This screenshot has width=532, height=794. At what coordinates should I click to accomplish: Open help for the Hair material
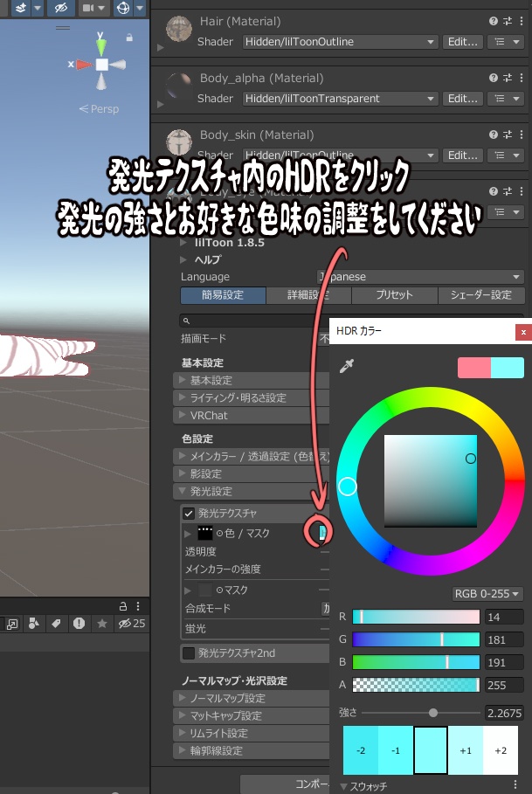493,21
